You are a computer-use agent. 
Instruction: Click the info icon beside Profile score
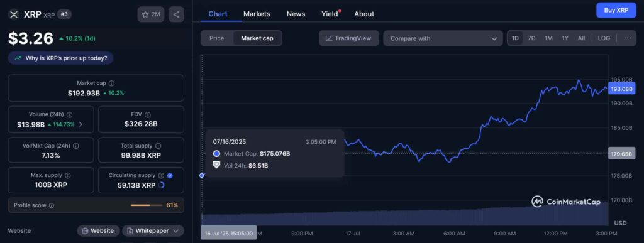click(52, 205)
